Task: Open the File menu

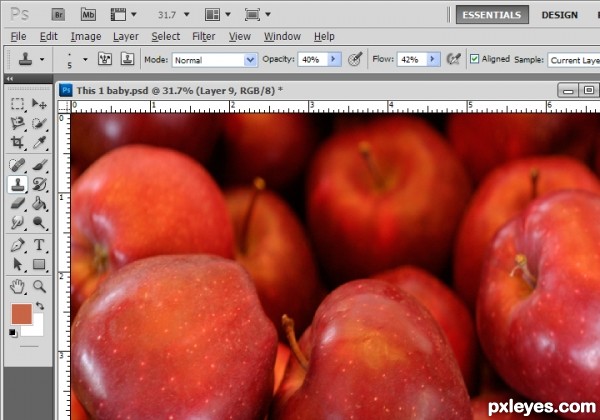Action: coord(18,37)
